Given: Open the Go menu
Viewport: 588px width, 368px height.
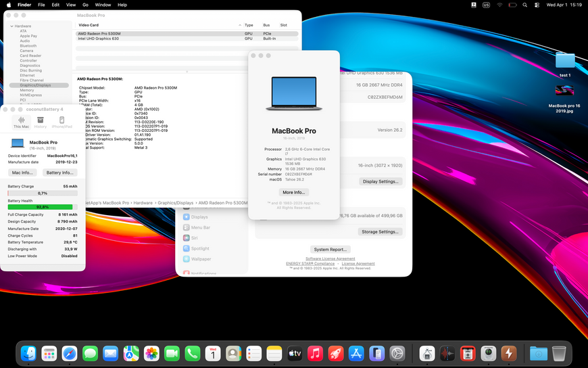Looking at the screenshot, I should (x=86, y=5).
